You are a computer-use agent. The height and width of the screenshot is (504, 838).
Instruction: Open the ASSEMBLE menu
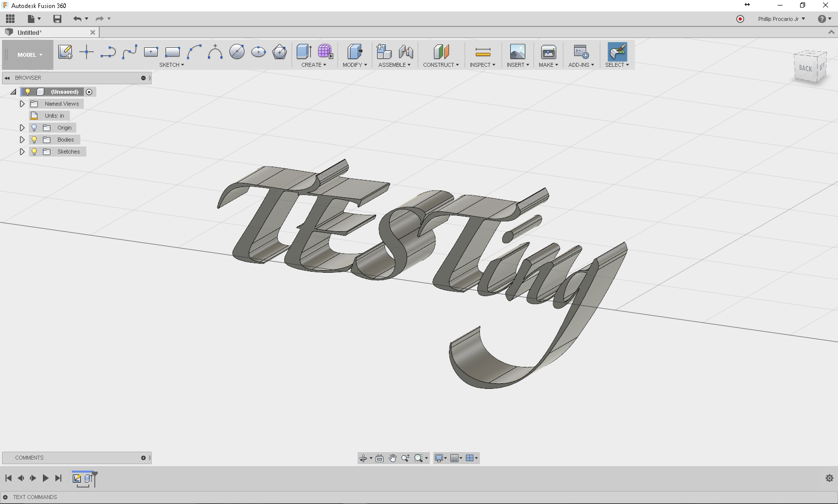394,65
